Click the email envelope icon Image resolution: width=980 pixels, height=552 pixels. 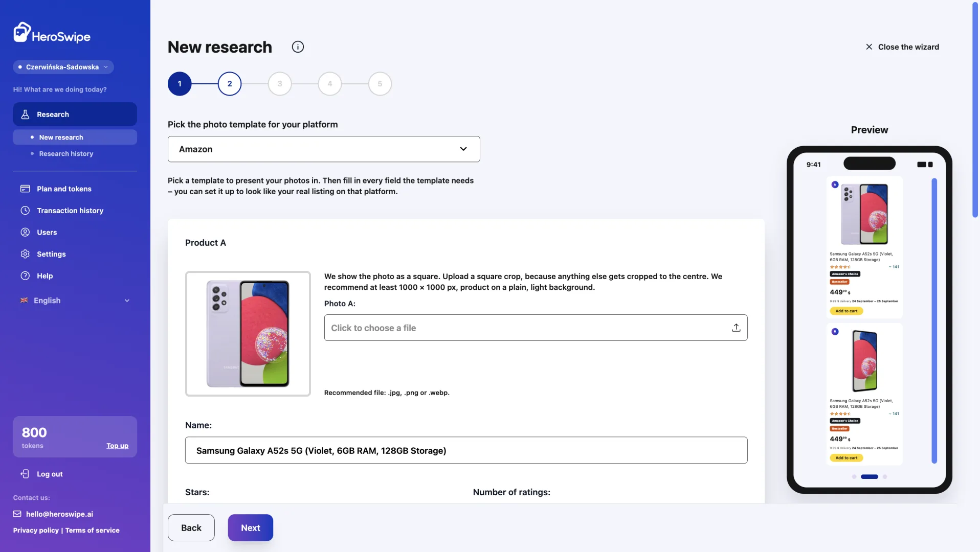pos(17,514)
